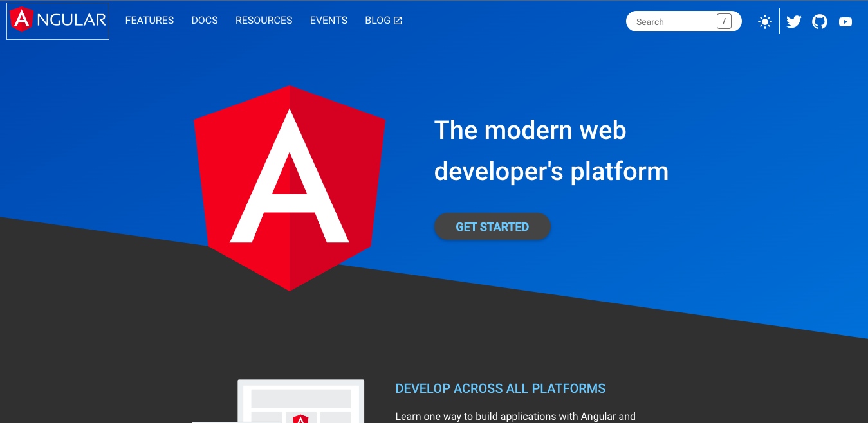Open the Angular Twitter page icon
The image size is (868, 423).
(794, 22)
